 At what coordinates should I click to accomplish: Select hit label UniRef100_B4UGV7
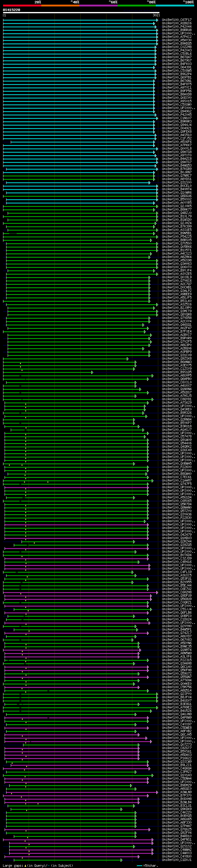click(177, 700)
